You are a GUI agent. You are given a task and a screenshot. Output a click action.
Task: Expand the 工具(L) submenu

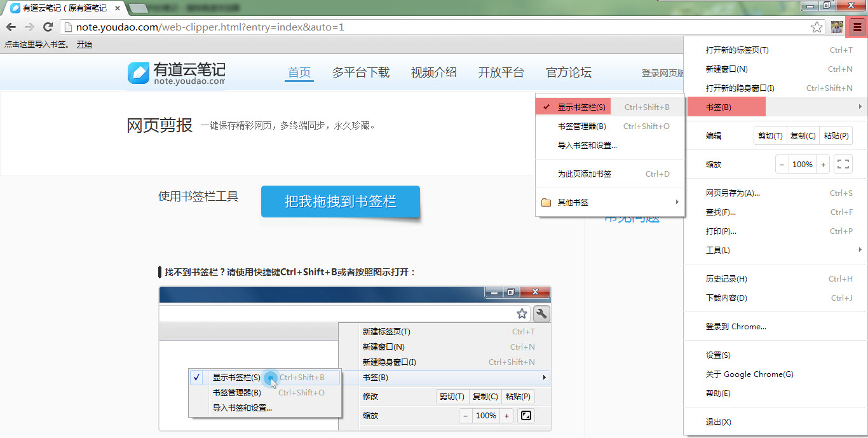click(776, 250)
